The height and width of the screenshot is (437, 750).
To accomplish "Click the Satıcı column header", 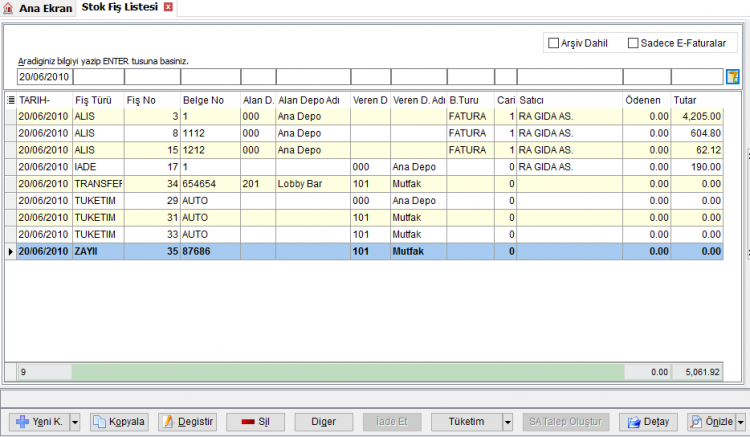I will [x=570, y=100].
